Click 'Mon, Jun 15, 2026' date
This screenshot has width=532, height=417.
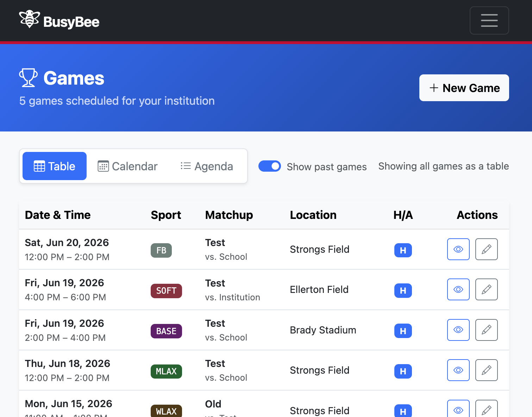(x=69, y=404)
